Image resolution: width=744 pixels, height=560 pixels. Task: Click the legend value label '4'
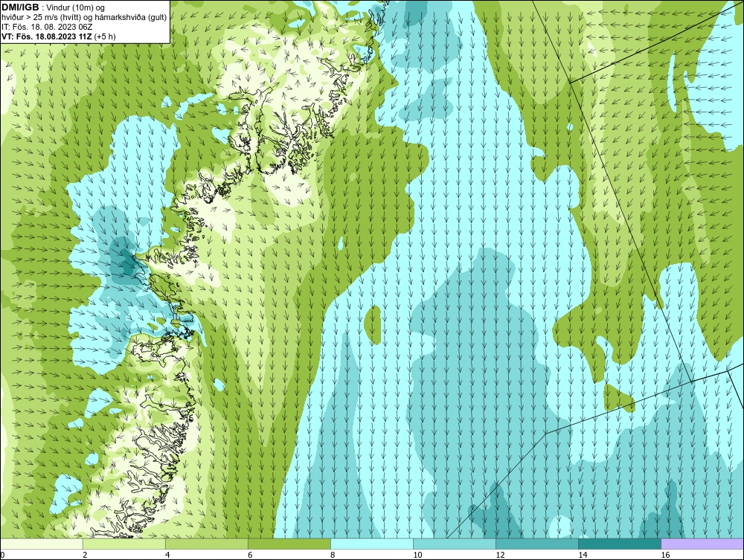point(167,555)
